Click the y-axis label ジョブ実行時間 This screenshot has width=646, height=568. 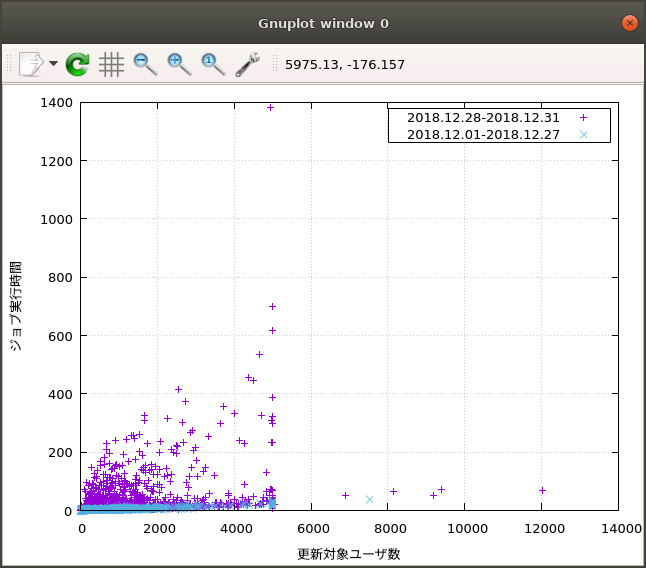(x=17, y=306)
